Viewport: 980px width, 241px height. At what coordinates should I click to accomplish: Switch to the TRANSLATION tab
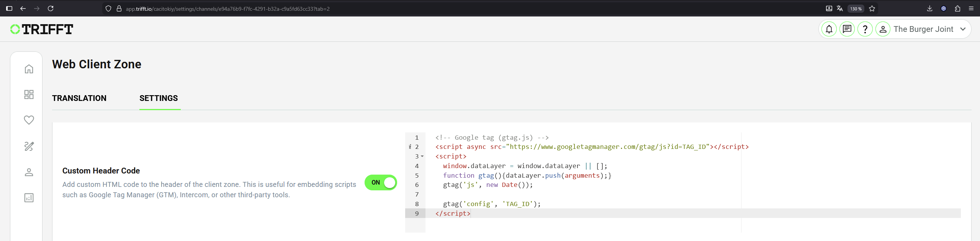[x=79, y=98]
